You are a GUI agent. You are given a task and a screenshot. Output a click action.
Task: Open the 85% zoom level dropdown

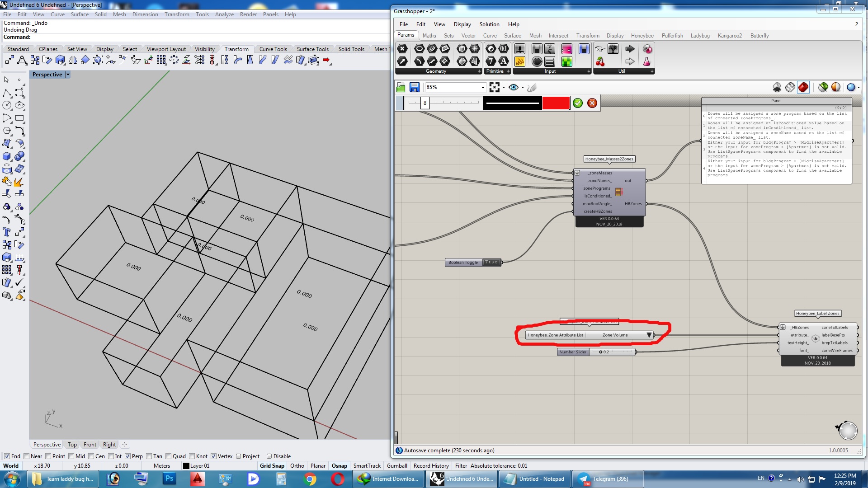tap(483, 87)
